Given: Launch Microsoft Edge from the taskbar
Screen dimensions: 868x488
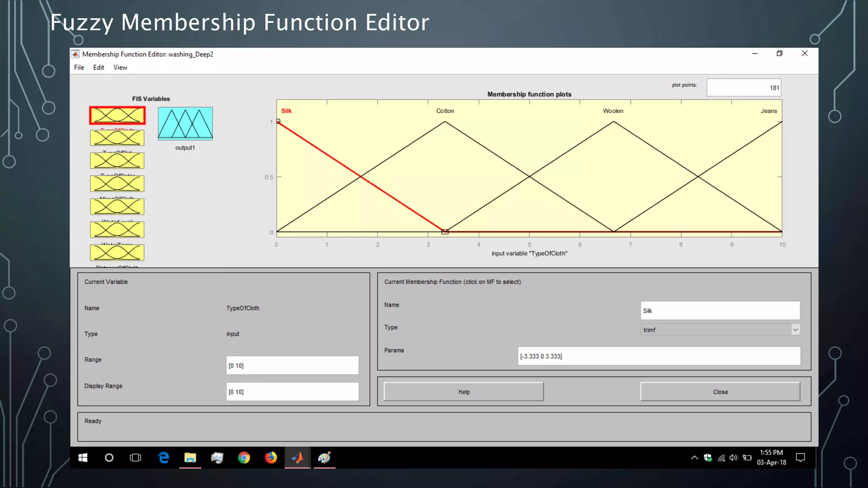Looking at the screenshot, I should tap(163, 457).
